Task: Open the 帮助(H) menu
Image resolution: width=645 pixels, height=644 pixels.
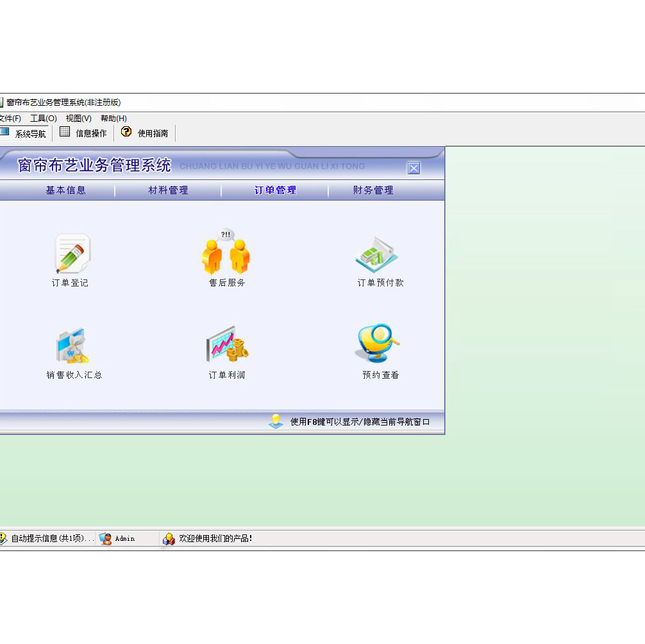Action: [x=113, y=119]
